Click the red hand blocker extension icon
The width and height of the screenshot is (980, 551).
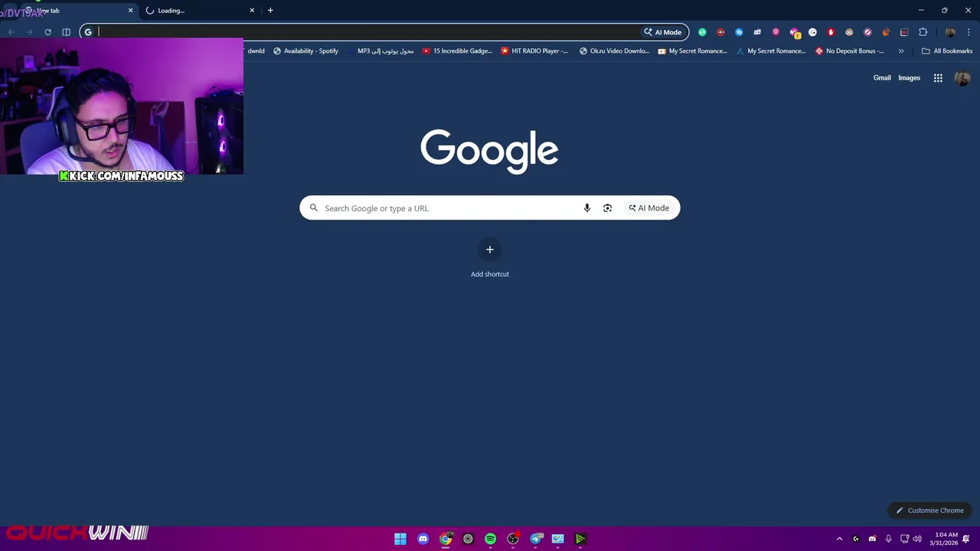(831, 32)
